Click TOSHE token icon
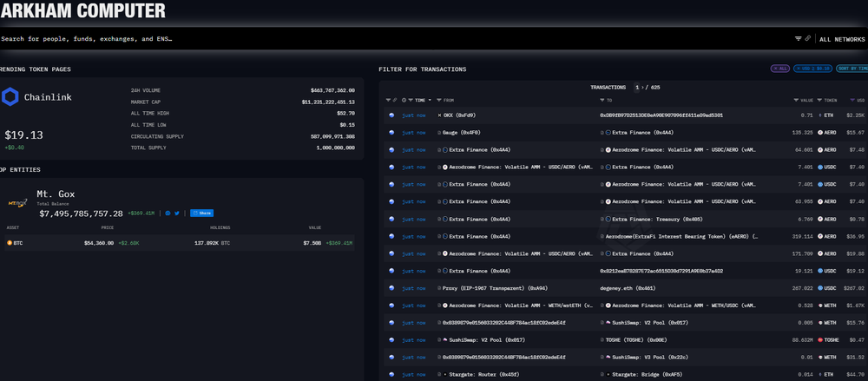 pos(820,339)
